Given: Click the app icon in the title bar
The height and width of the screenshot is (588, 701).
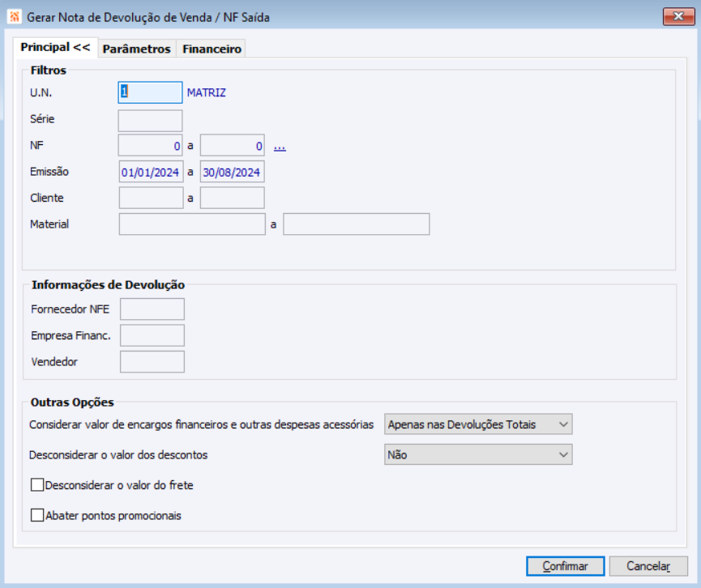Looking at the screenshot, I should 15,17.
